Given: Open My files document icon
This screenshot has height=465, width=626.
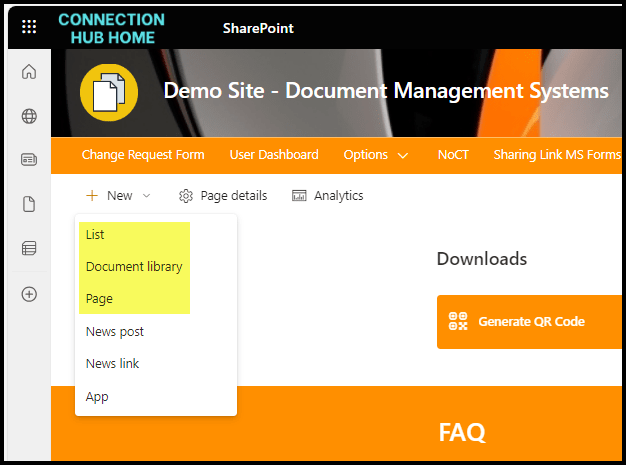Looking at the screenshot, I should pyautogui.click(x=29, y=204).
